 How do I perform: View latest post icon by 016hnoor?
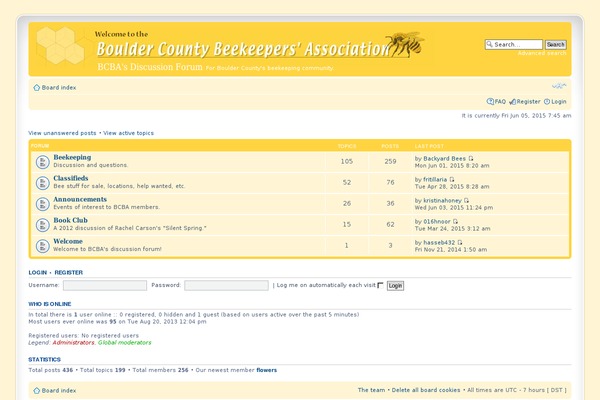point(455,222)
